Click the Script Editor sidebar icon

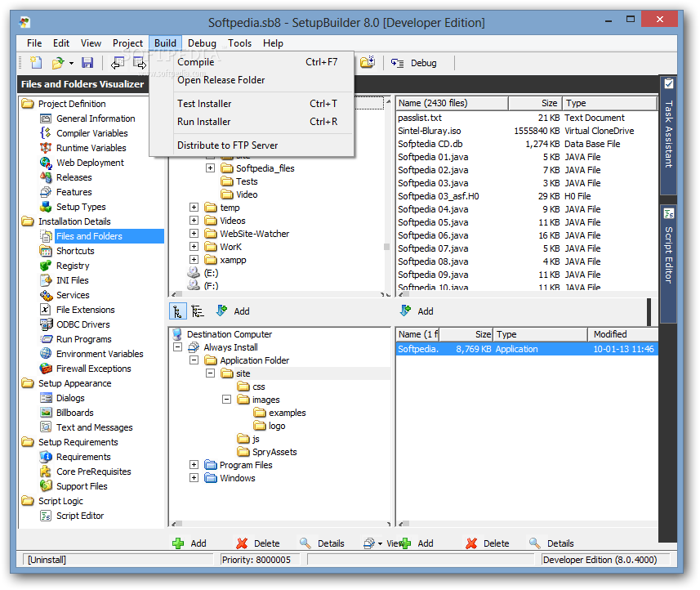pyautogui.click(x=46, y=516)
